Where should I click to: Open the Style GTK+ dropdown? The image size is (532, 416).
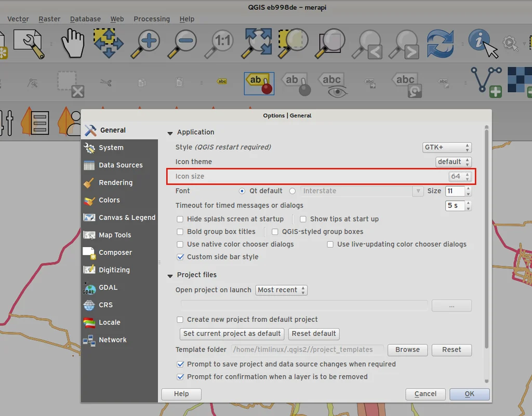tap(447, 148)
